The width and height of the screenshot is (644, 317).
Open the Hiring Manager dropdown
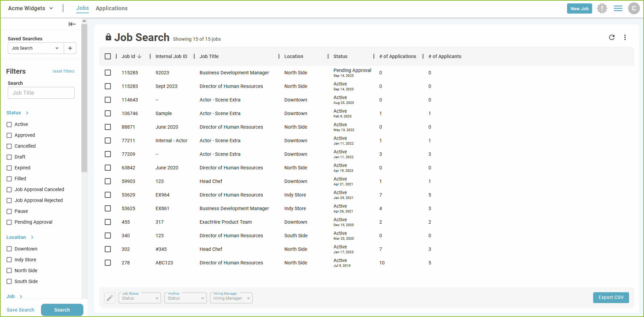coord(231,298)
